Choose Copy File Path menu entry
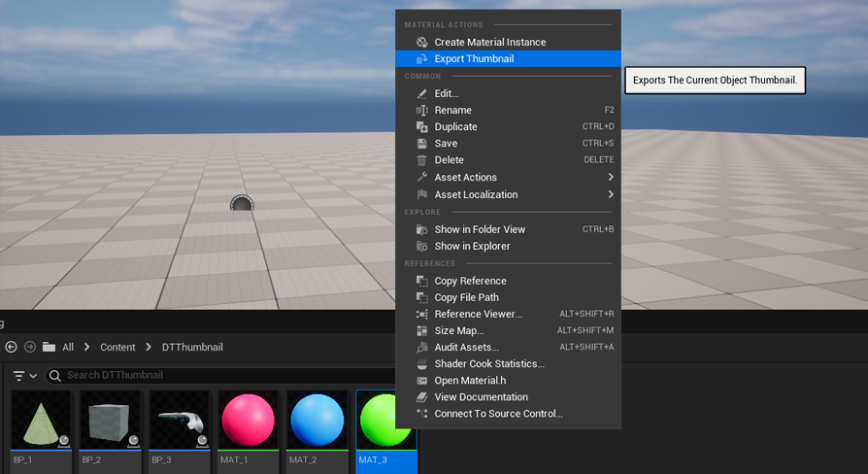 tap(508, 297)
